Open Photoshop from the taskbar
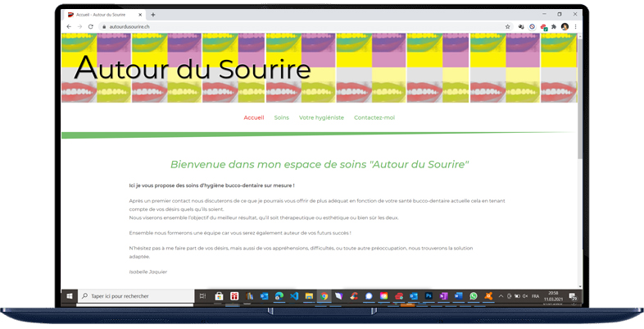This screenshot has width=644, height=329. [x=429, y=296]
